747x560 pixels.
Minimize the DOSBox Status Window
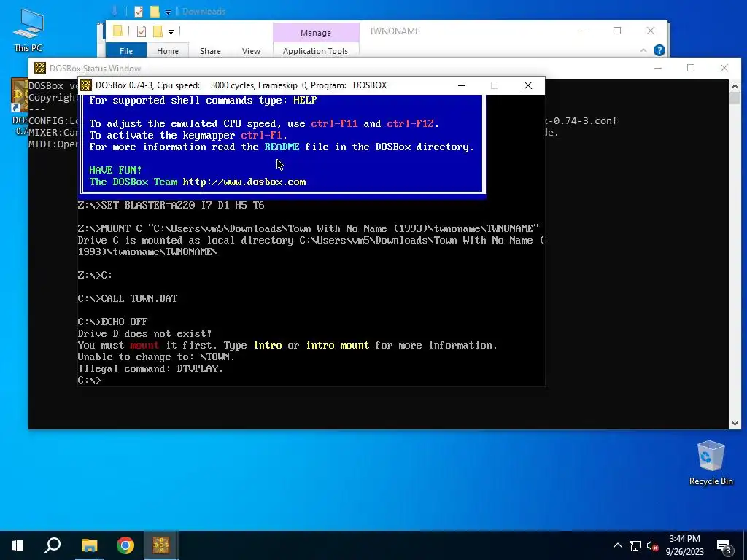658,68
